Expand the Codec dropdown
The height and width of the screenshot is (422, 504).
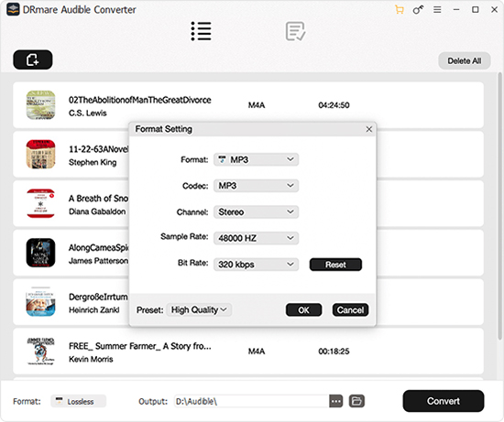click(x=257, y=186)
